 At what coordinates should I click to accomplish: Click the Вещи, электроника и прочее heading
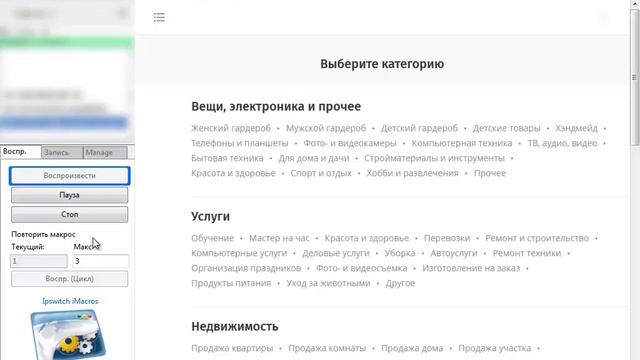(276, 106)
